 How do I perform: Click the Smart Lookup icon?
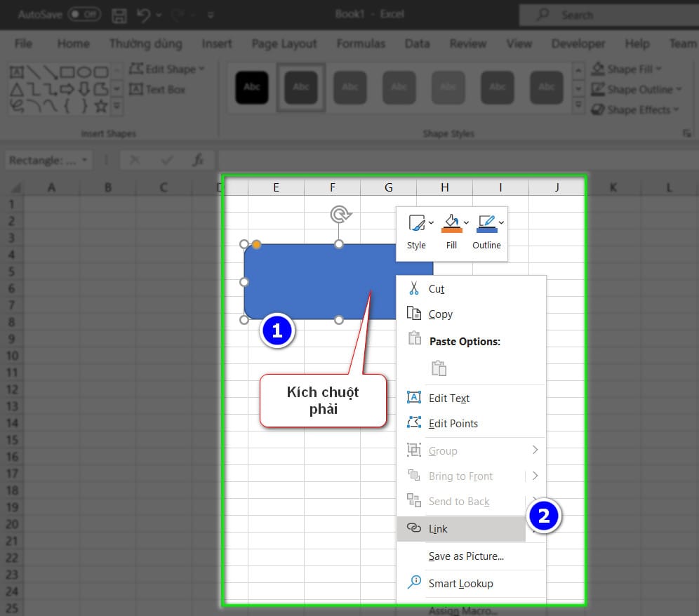coord(413,583)
